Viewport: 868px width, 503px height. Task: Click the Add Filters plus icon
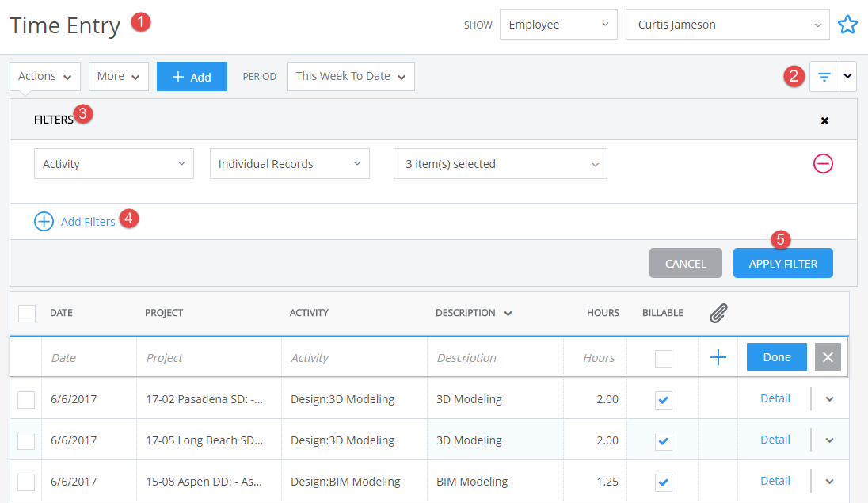(x=44, y=222)
